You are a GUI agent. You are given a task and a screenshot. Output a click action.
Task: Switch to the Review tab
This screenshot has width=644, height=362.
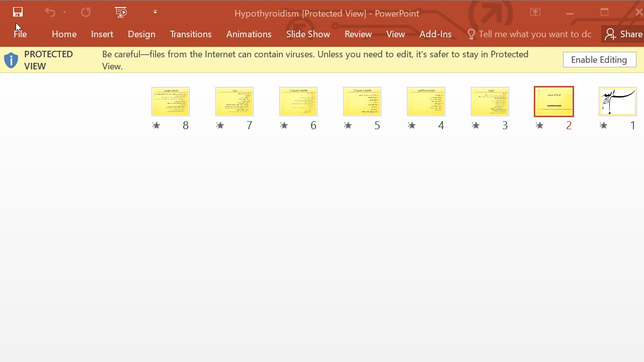[358, 34]
